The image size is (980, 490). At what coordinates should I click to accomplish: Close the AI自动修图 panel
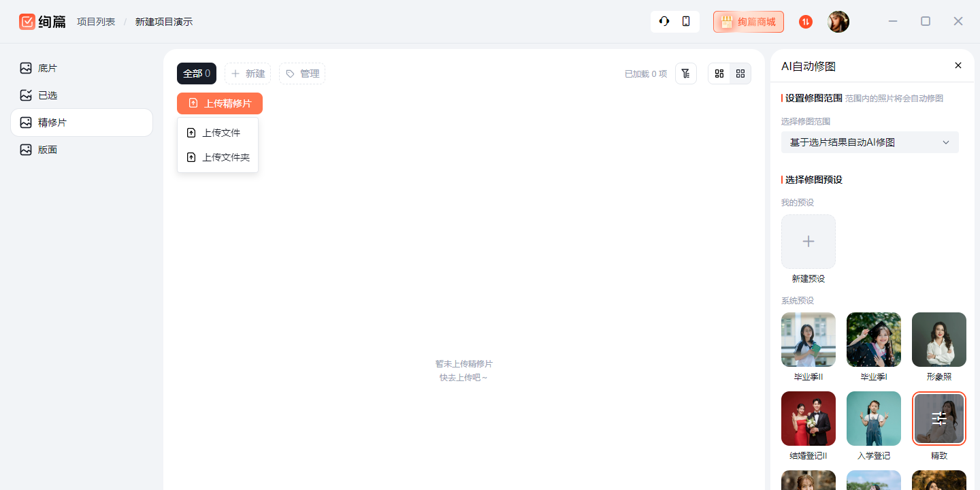point(958,65)
